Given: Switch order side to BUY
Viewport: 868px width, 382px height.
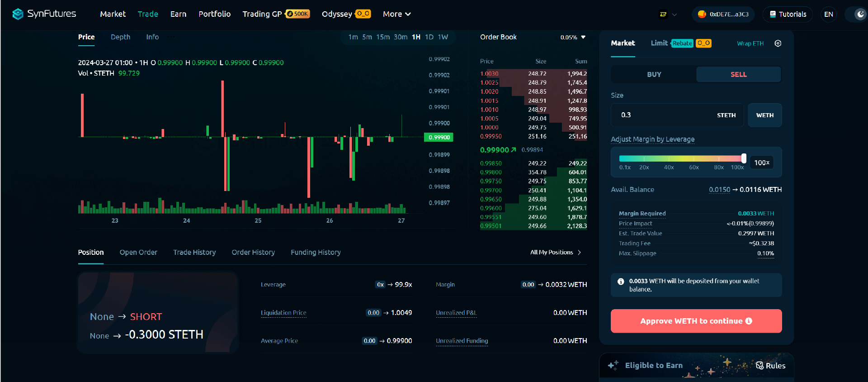Looking at the screenshot, I should coord(654,75).
